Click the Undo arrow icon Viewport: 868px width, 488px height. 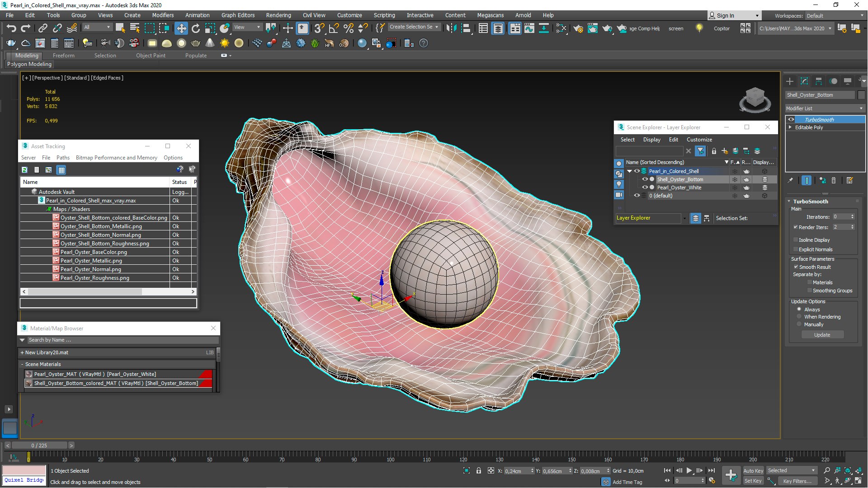pyautogui.click(x=11, y=28)
